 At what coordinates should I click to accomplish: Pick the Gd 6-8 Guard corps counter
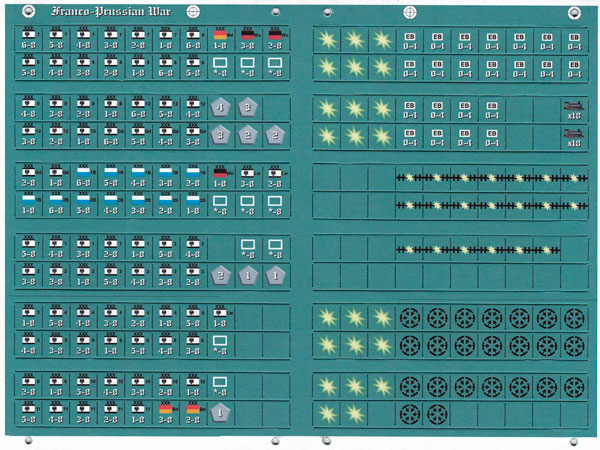111,135
